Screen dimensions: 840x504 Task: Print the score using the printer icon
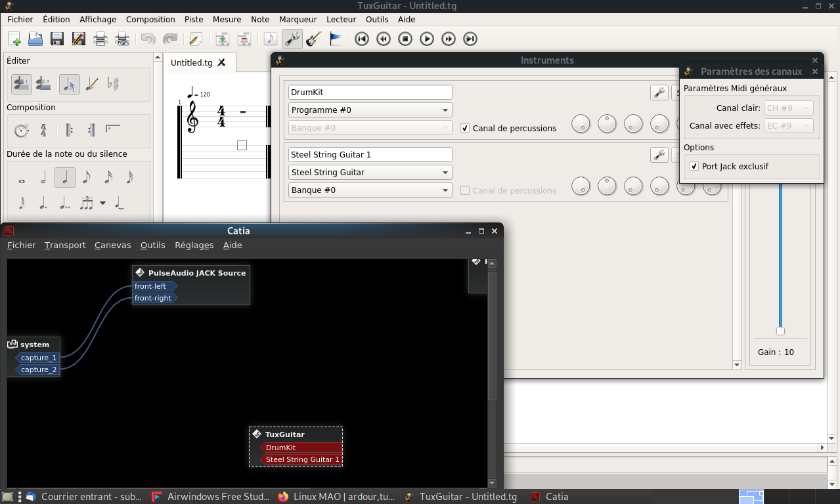[100, 39]
